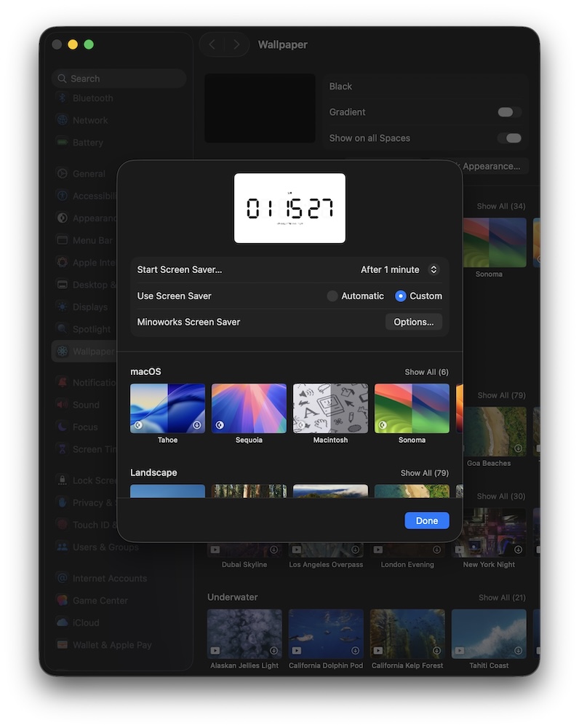Image resolution: width=579 pixels, height=728 pixels.
Task: Select the Automatic screen saver radio button
Action: [332, 296]
